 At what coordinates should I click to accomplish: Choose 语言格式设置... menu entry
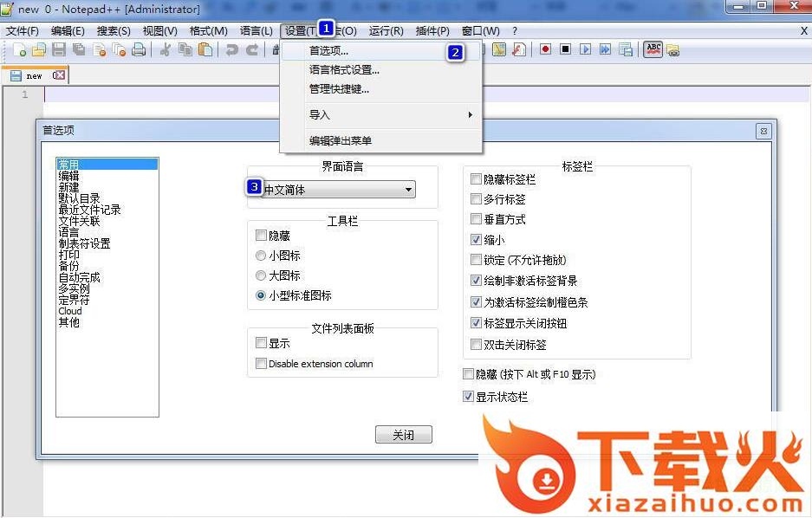[x=381, y=70]
